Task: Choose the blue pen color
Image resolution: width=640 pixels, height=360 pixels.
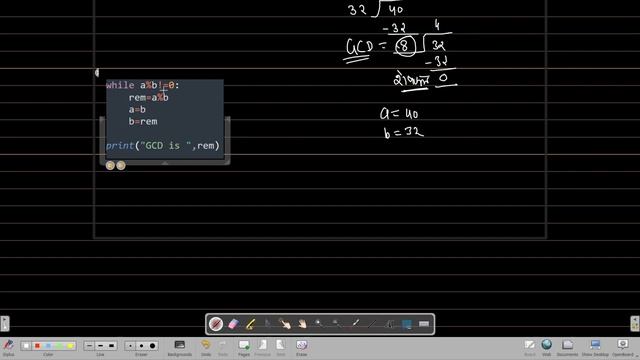Action: (48, 346)
